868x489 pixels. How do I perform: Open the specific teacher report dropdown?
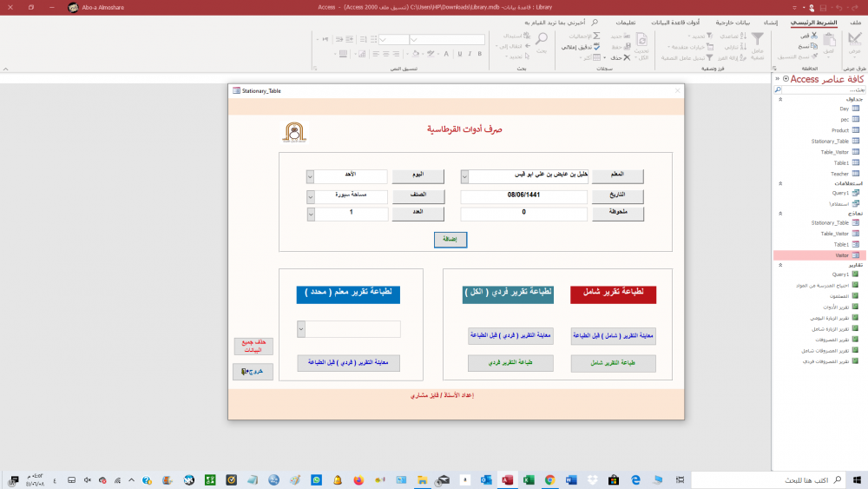301,329
